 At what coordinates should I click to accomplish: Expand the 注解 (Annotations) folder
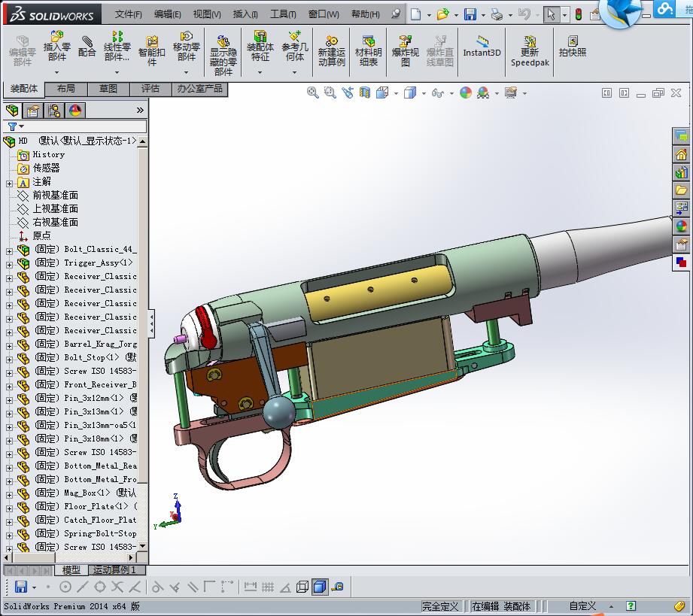pyautogui.click(x=9, y=182)
